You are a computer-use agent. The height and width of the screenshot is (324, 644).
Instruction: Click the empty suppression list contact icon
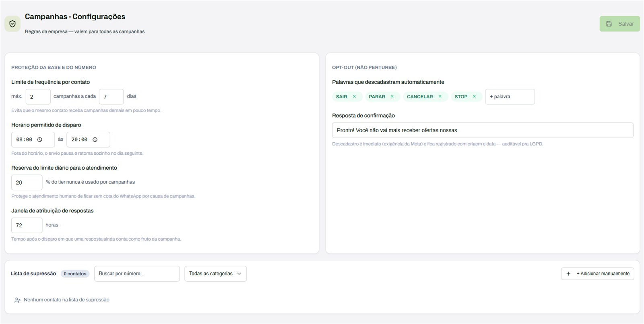(17, 300)
